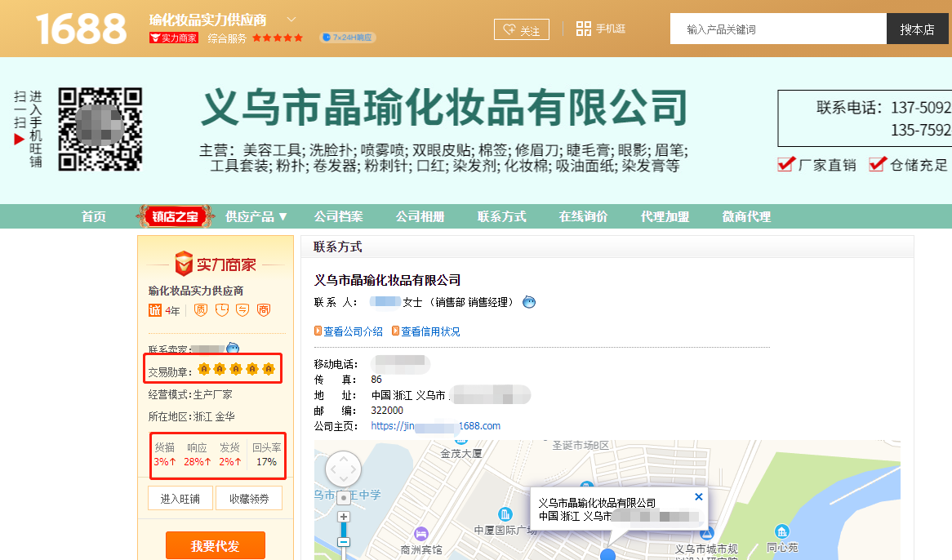Click the 所在地区:浙江 金华 text
Image resolution: width=952 pixels, height=560 pixels.
click(x=191, y=416)
